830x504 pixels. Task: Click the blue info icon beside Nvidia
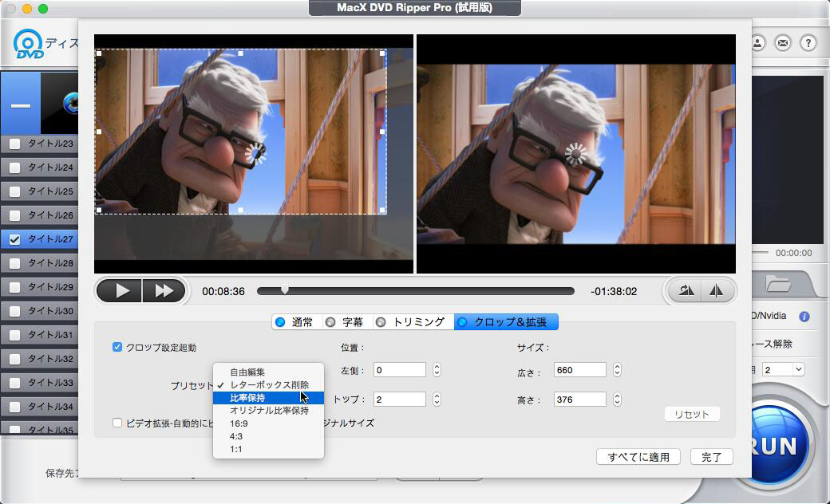[804, 317]
